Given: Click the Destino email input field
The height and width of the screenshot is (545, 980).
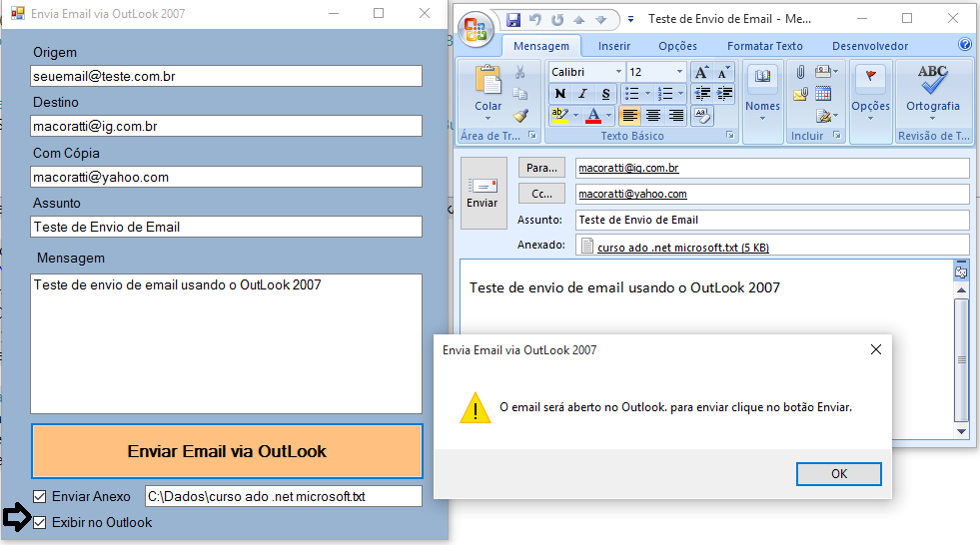Looking at the screenshot, I should coord(226,126).
